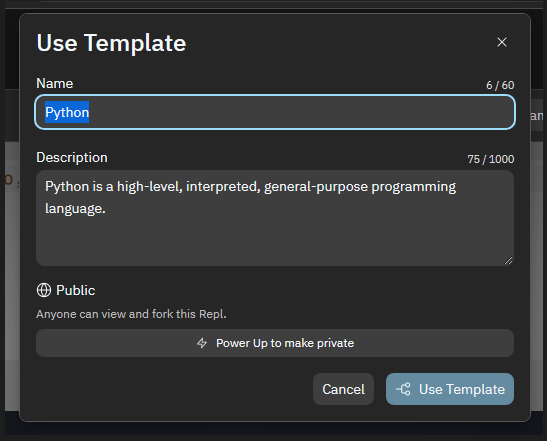Viewport: 547px width, 441px height.
Task: Click the Description field label
Action: (x=72, y=157)
